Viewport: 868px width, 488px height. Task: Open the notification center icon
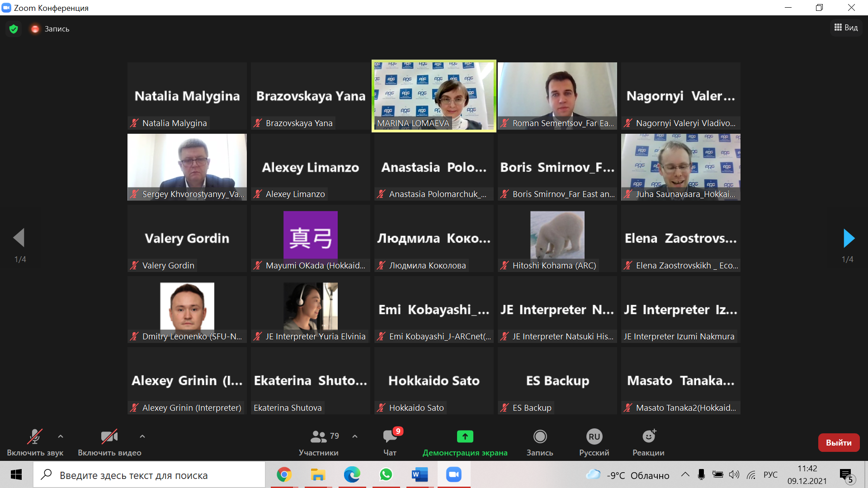(x=846, y=475)
